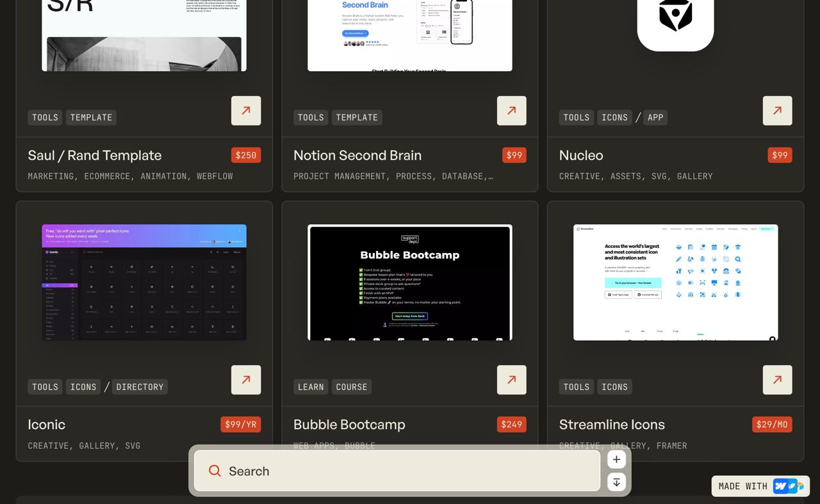Open the Saul / Rand Template preview thumbnail

click(x=144, y=35)
